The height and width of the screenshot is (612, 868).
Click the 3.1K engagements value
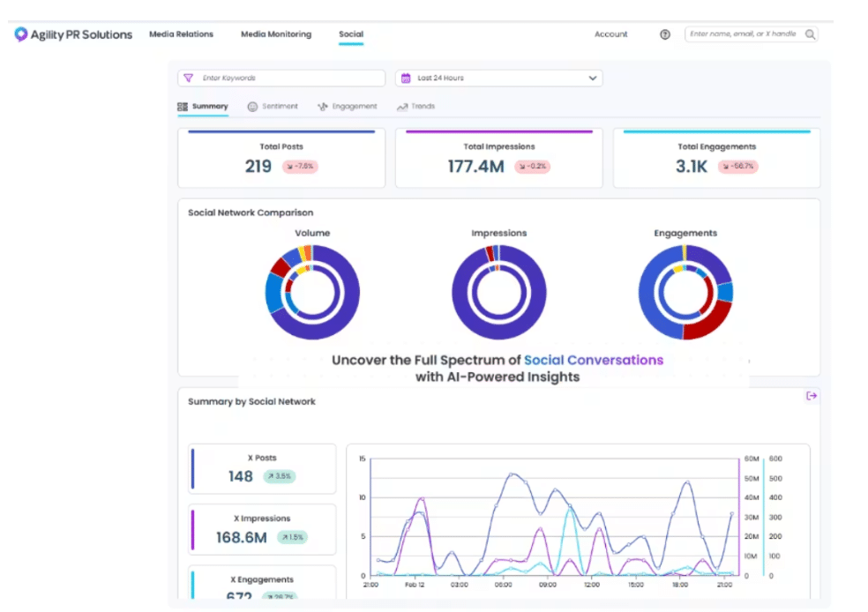point(692,167)
